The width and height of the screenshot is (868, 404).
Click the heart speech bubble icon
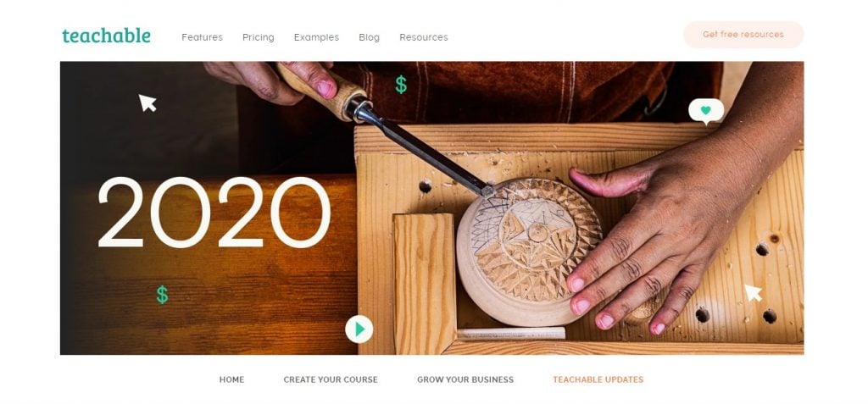tap(706, 111)
